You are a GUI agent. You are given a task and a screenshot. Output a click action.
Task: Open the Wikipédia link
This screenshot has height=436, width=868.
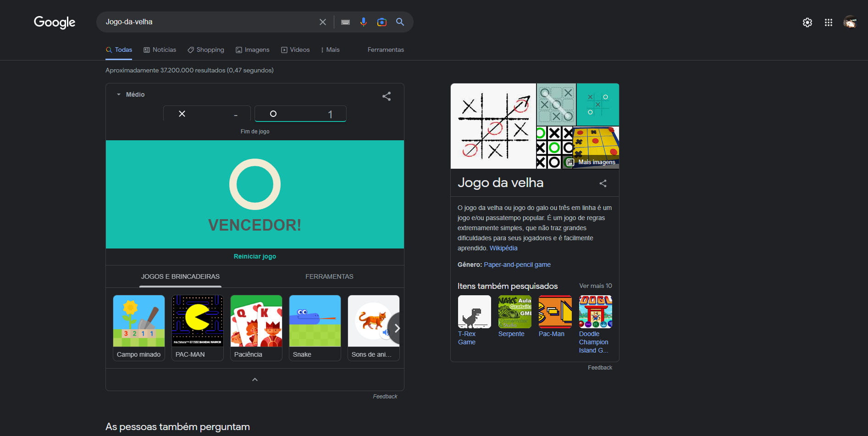pyautogui.click(x=503, y=248)
